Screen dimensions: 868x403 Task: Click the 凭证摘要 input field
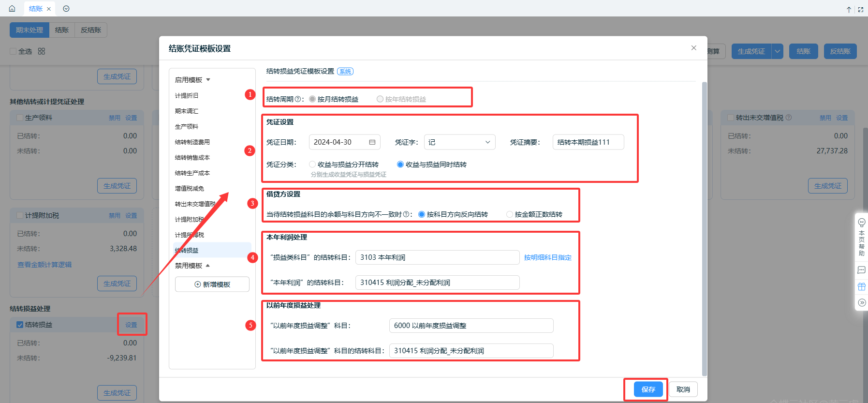tap(588, 142)
